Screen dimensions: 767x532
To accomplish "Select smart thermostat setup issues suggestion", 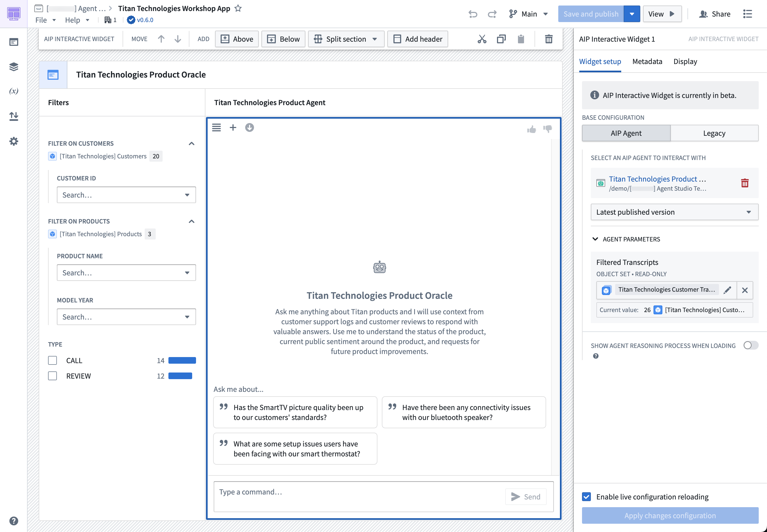I will click(x=295, y=449).
